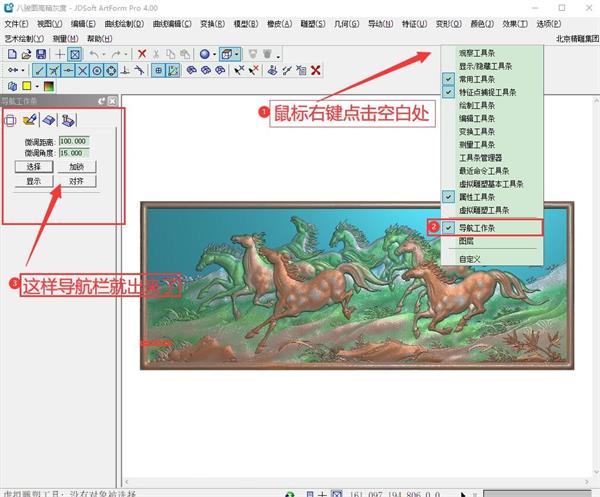Open the 视图(V) menu

(x=50, y=24)
